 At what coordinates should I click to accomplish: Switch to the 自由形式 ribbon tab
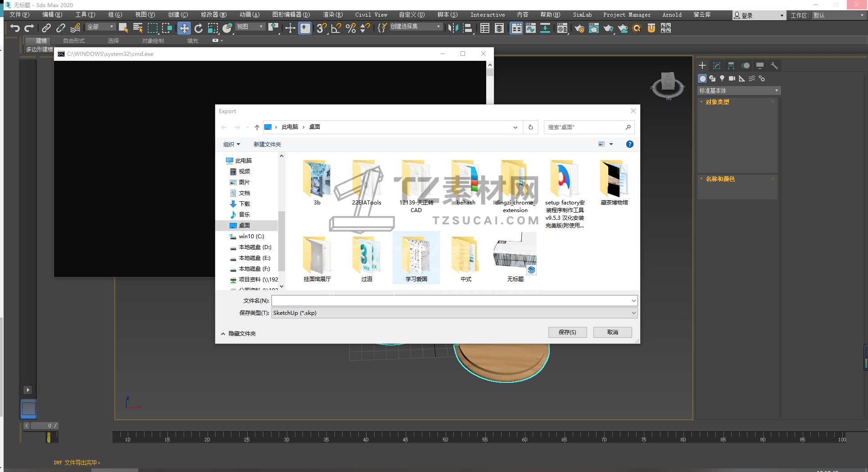tap(73, 41)
